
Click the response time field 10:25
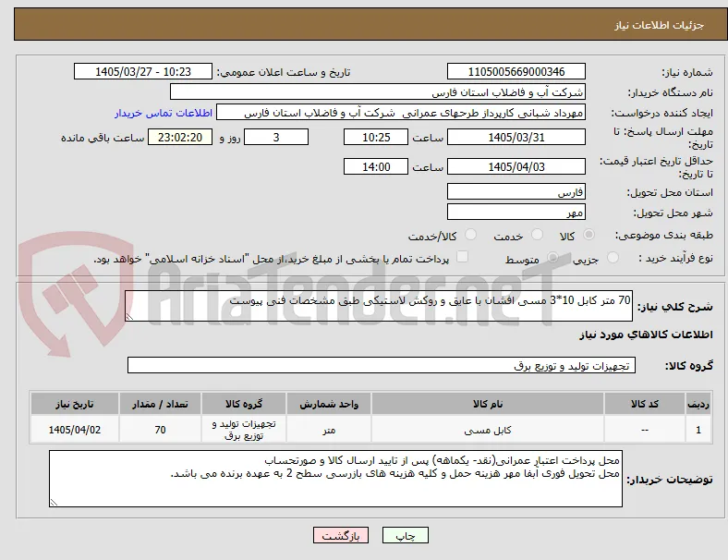click(x=376, y=137)
